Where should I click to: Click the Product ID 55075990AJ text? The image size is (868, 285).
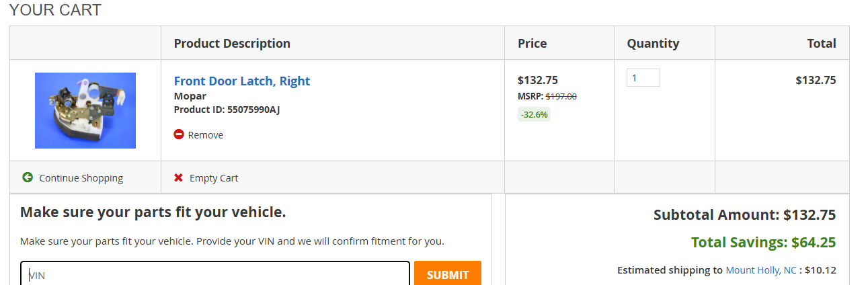227,110
